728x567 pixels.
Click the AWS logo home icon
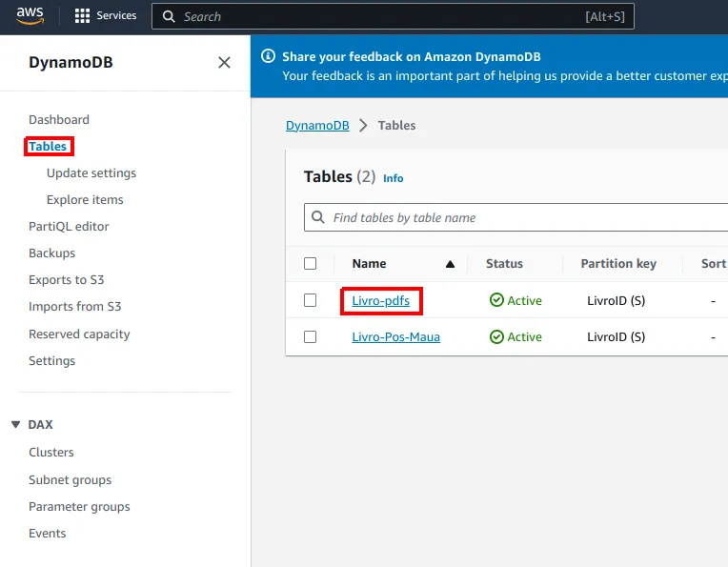coord(30,15)
